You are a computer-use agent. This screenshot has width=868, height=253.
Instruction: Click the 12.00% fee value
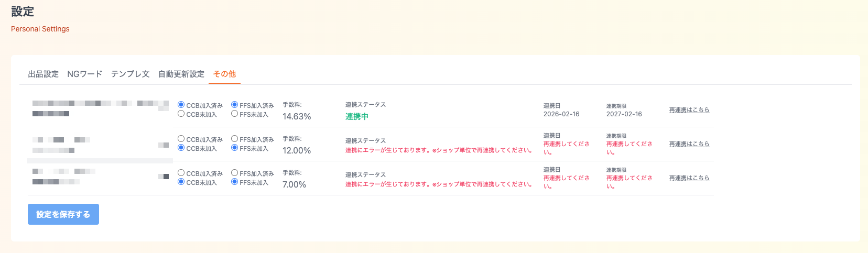click(297, 150)
